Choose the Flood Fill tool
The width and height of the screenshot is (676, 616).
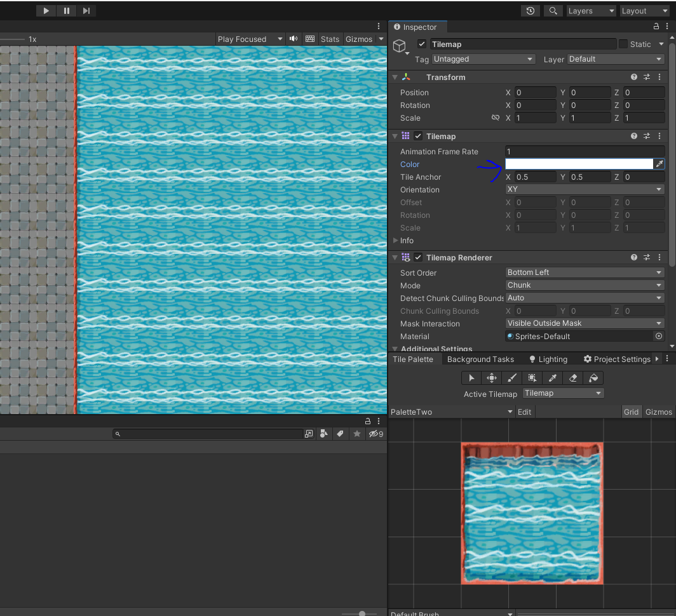pyautogui.click(x=593, y=378)
